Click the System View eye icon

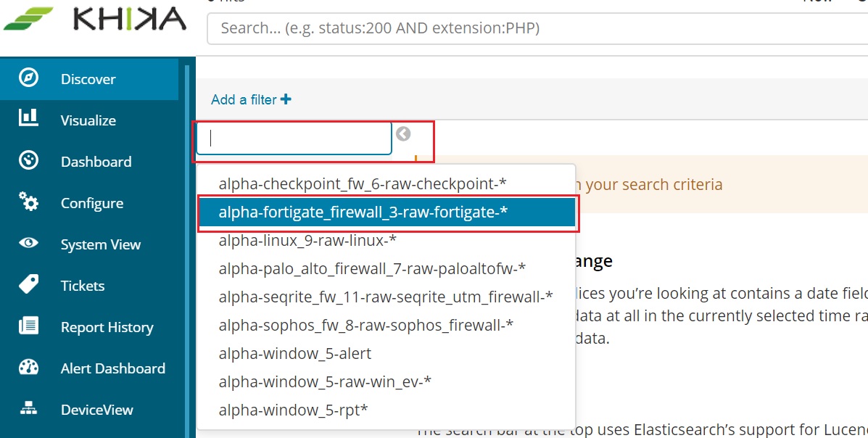click(x=29, y=242)
